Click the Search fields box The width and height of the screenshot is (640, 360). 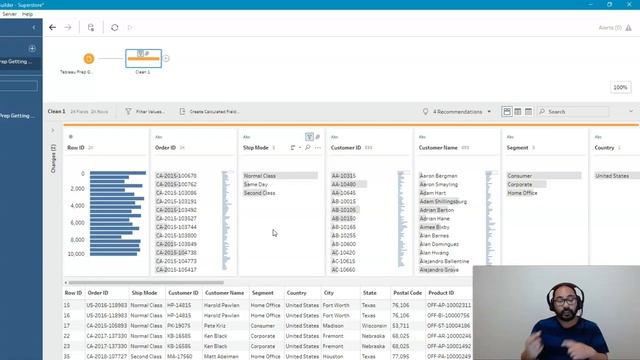(573, 111)
